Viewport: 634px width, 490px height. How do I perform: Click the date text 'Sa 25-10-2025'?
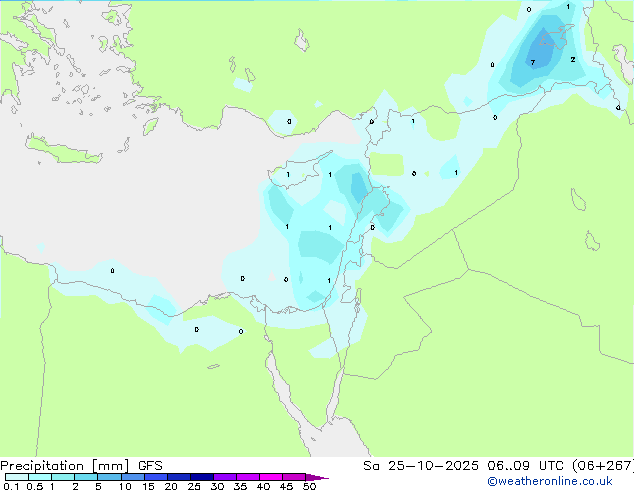click(x=421, y=466)
